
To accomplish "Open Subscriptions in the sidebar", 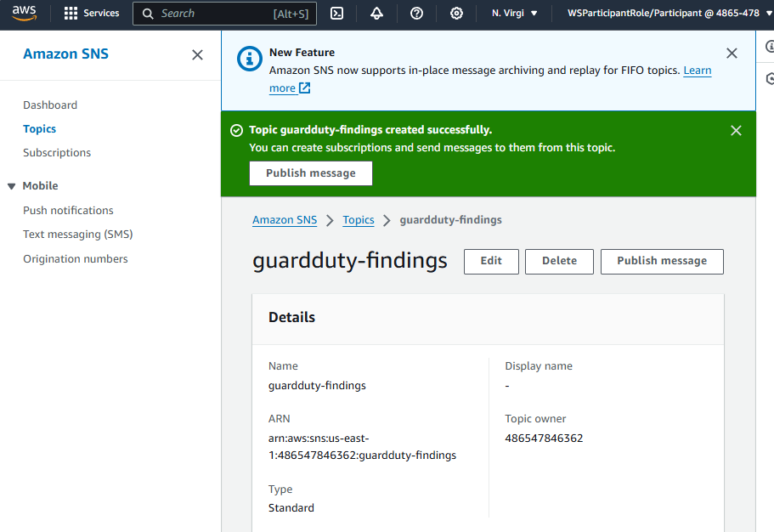I will point(57,153).
